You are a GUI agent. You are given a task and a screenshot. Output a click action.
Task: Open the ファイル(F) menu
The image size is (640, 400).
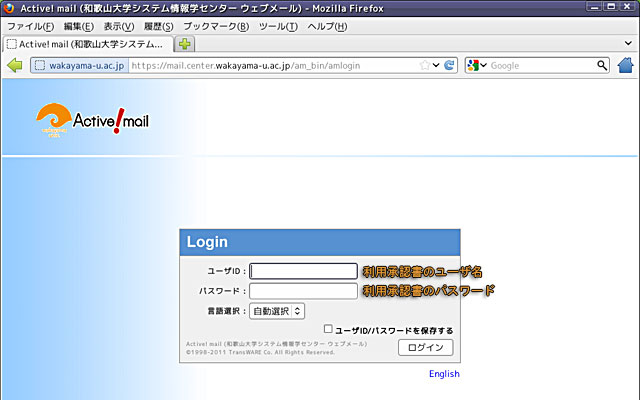[30, 27]
